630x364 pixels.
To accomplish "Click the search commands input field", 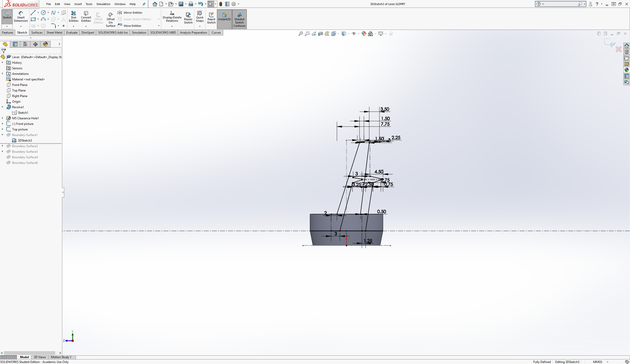I will 559,4.
